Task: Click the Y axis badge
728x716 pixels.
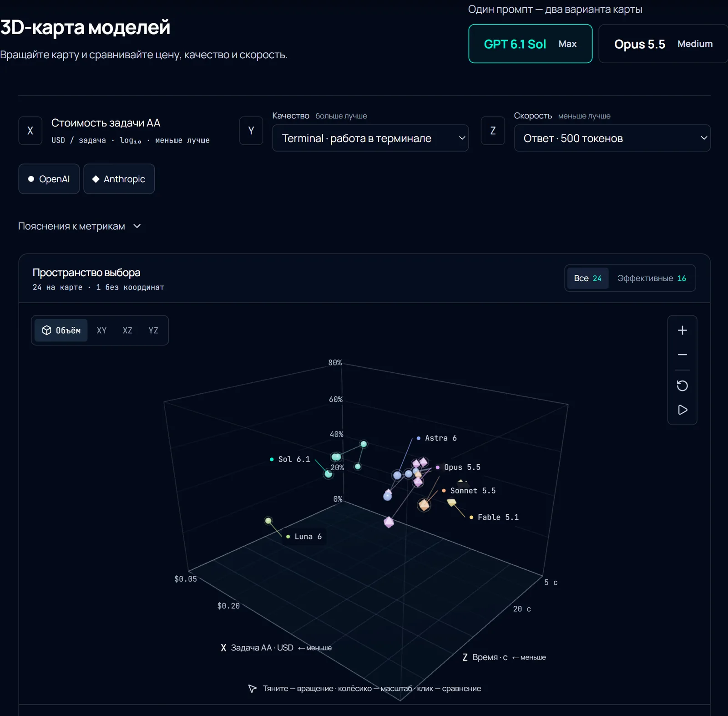Action: tap(251, 131)
